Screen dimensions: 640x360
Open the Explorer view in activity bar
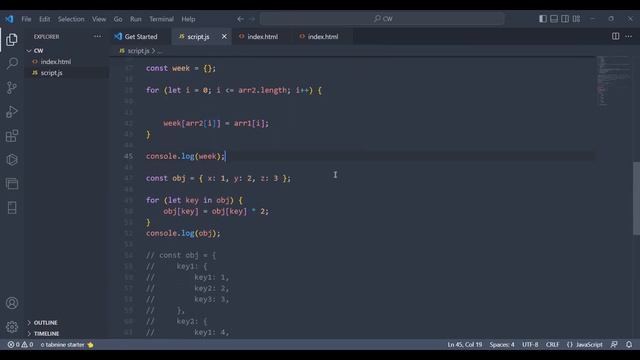click(12, 40)
